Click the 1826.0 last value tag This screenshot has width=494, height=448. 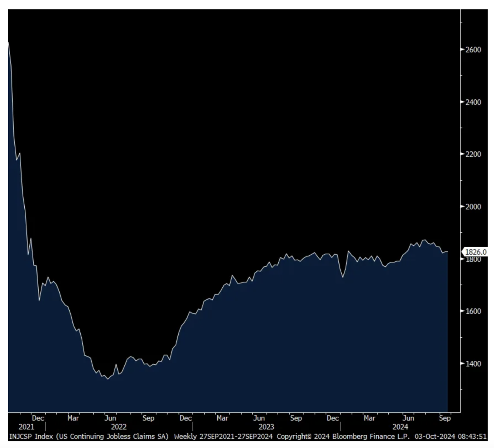[x=476, y=252]
